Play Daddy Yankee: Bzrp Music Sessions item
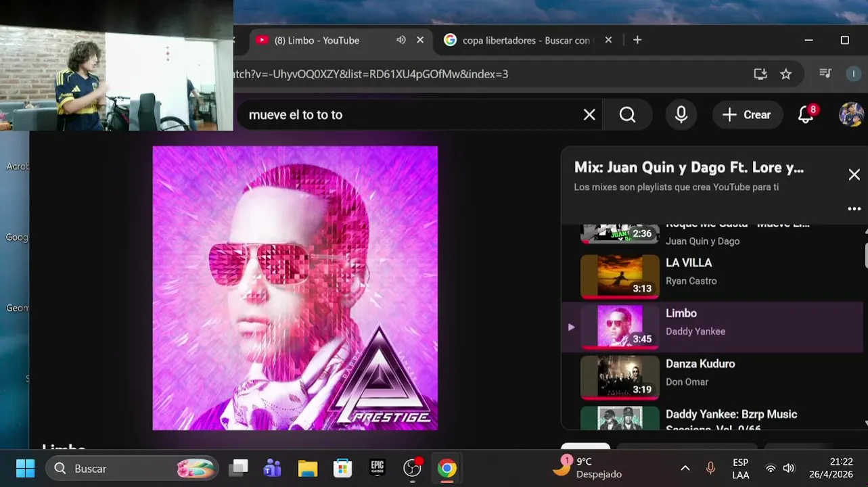 (714, 417)
